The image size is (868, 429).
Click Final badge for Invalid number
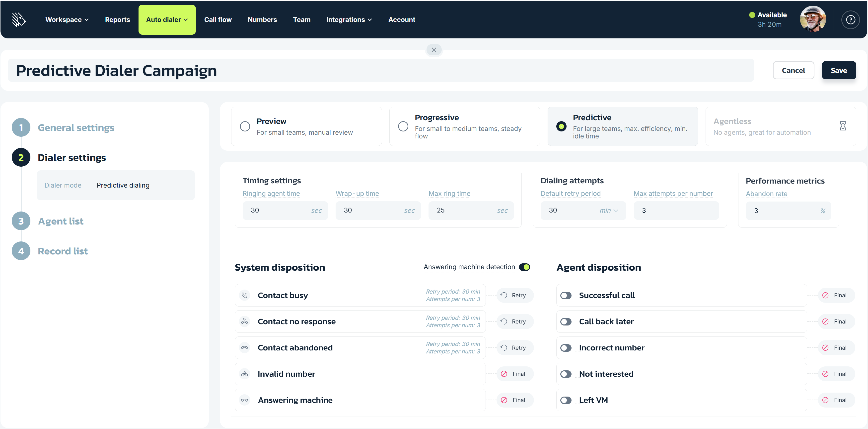coord(515,374)
